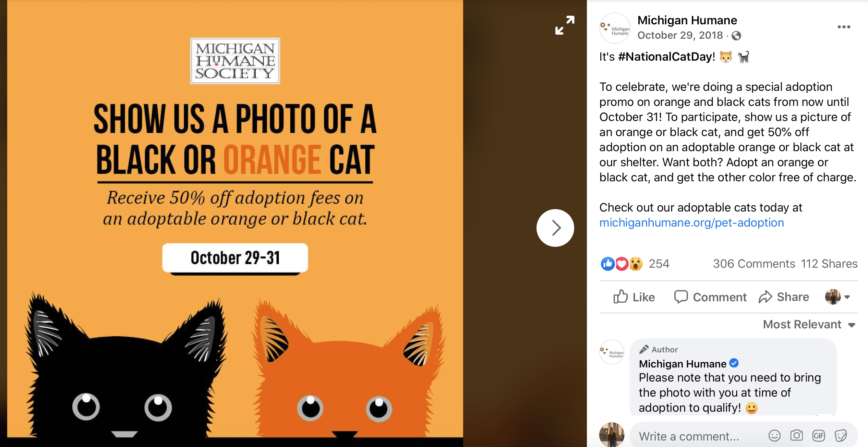
Task: Open the Most Relevant comment sorting dropdown
Action: [809, 324]
